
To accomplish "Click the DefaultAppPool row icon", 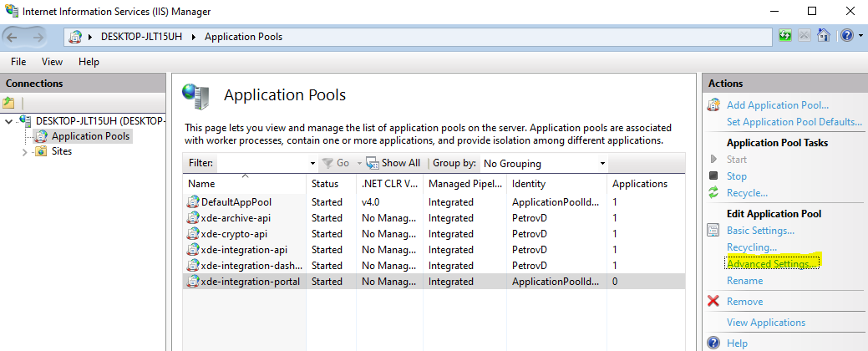I will [x=193, y=202].
